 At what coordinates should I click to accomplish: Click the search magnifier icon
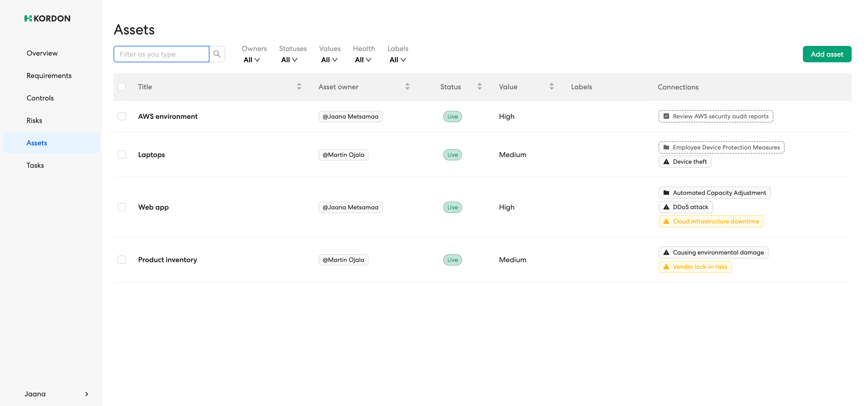(217, 54)
